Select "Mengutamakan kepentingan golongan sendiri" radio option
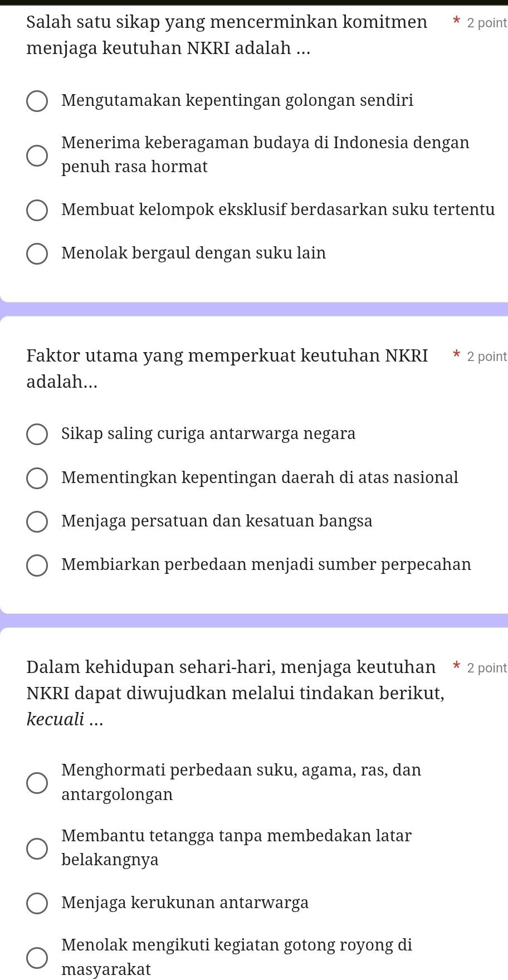Viewport: 508px width, 980px height. (x=37, y=101)
